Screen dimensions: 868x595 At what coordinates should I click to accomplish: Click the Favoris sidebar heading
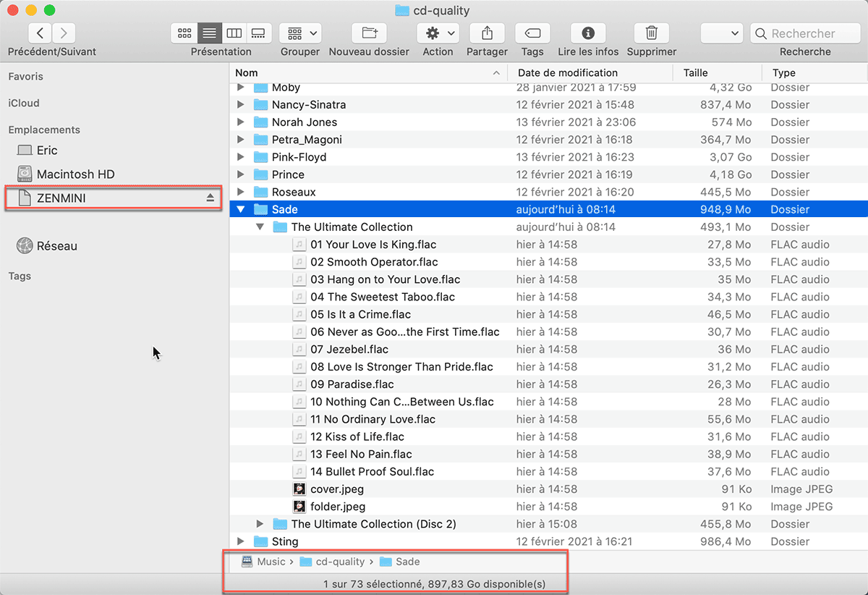pyautogui.click(x=26, y=77)
